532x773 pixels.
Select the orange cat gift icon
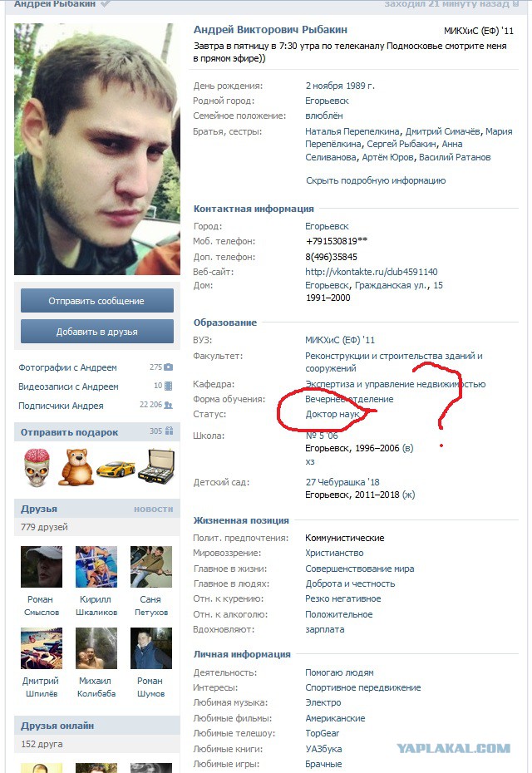tap(76, 467)
